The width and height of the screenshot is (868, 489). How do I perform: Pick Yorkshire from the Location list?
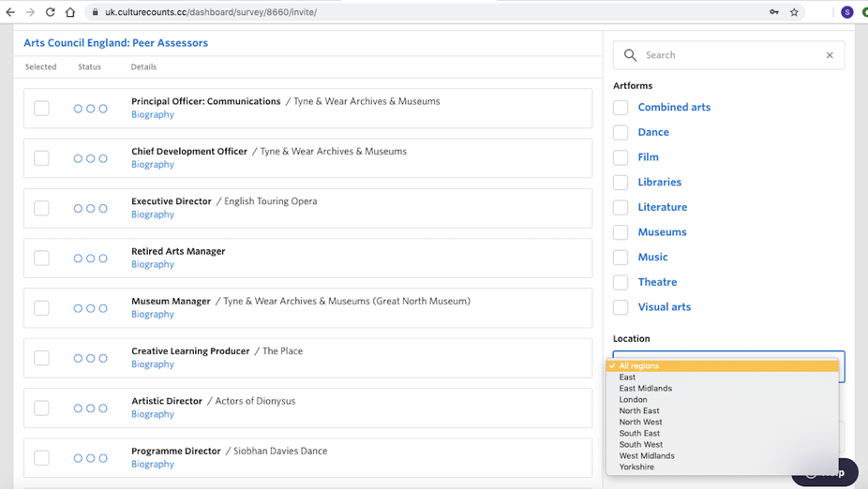point(723,467)
